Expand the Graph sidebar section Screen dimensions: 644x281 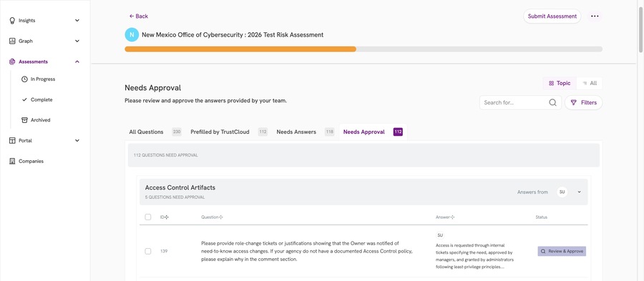pos(77,41)
